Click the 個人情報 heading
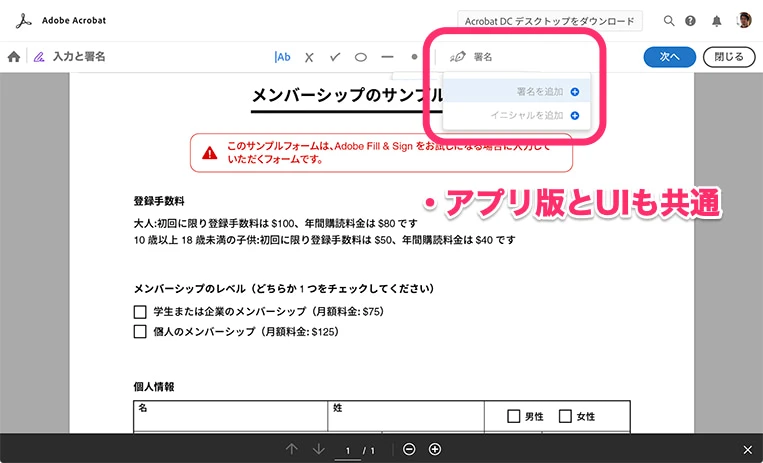 coord(154,387)
